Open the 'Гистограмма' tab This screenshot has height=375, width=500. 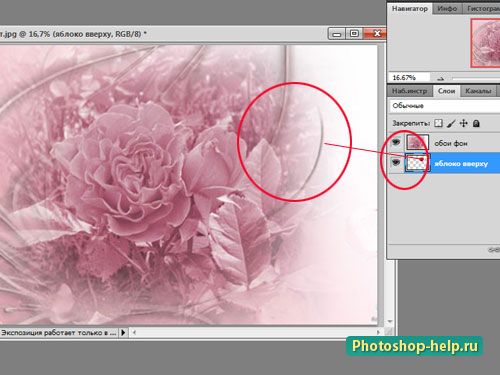(x=482, y=9)
